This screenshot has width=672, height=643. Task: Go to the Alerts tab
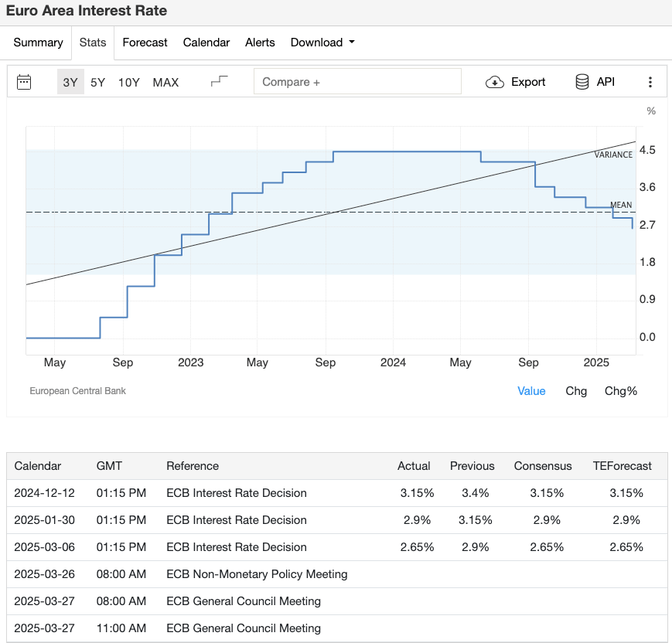coord(260,43)
